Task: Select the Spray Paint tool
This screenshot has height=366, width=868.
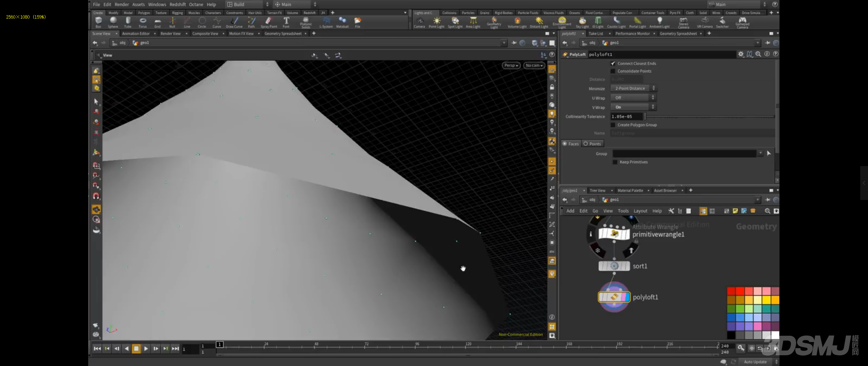Action: 269,22
